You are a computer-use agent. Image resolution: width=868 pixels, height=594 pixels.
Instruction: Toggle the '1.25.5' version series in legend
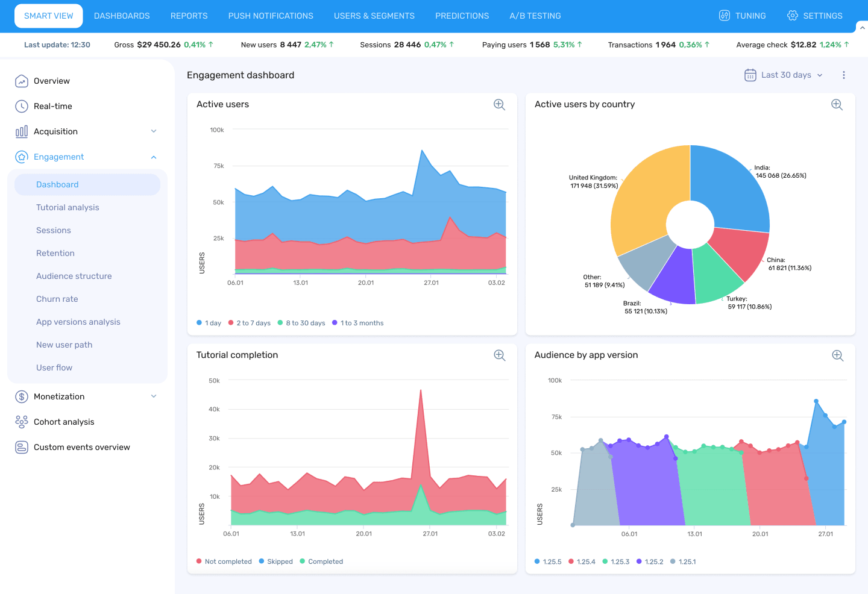pyautogui.click(x=547, y=561)
